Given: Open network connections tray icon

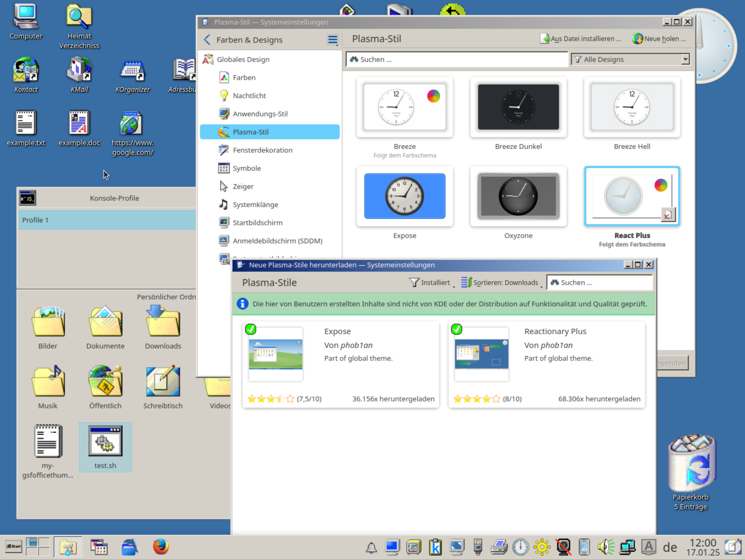Looking at the screenshot, I should 628,547.
